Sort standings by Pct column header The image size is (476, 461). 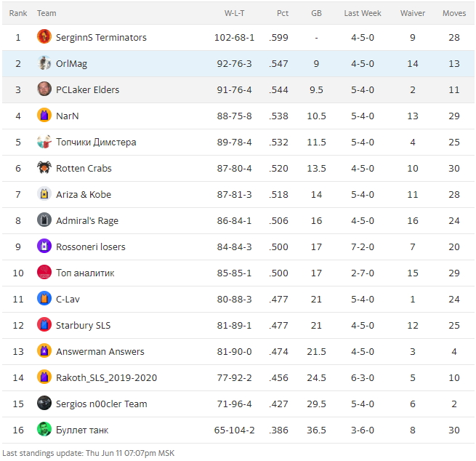[x=283, y=13]
